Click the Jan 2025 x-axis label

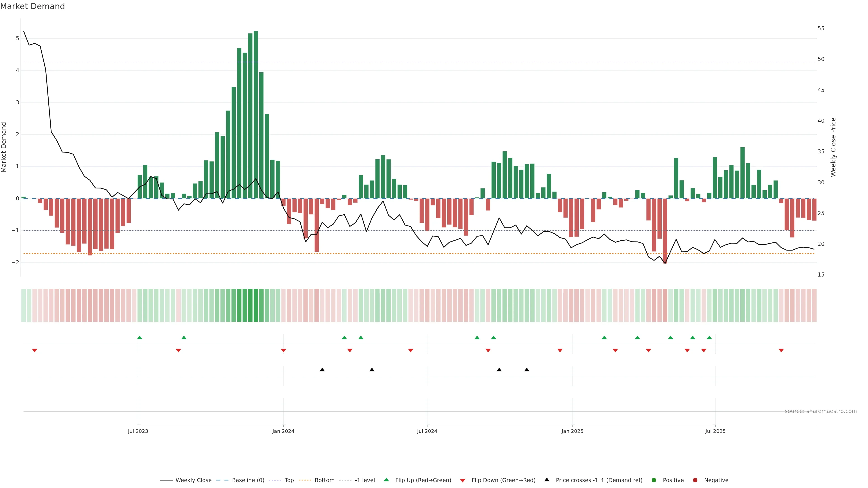coord(572,431)
